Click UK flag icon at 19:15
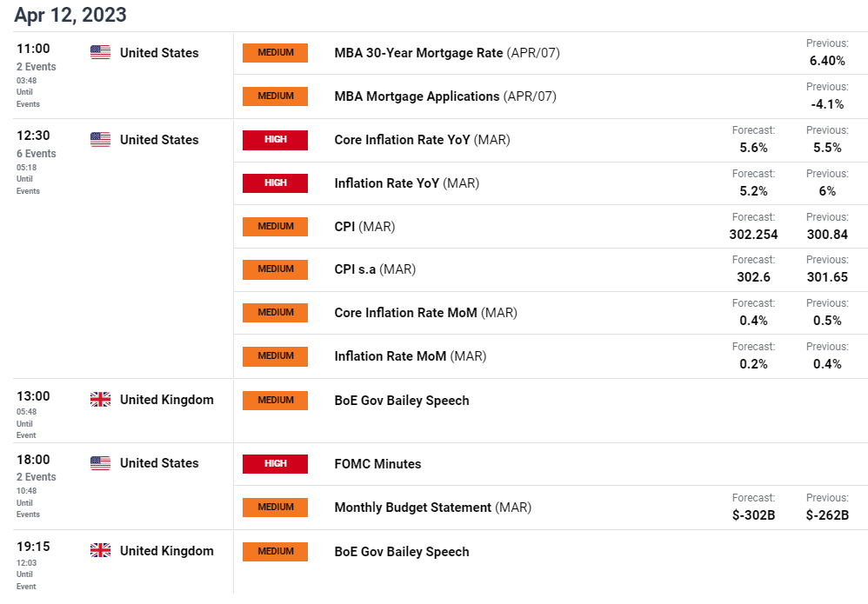 (100, 550)
